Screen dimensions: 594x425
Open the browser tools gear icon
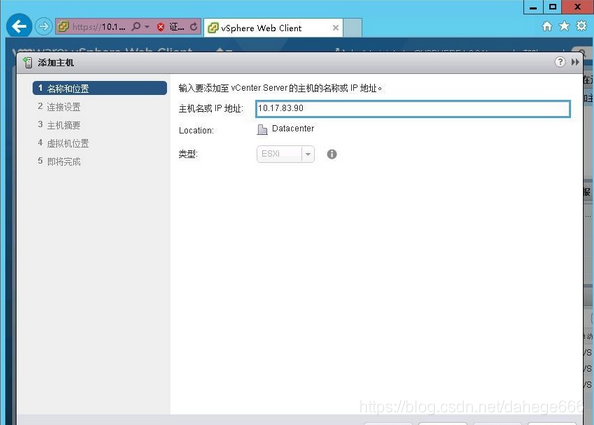pyautogui.click(x=581, y=26)
